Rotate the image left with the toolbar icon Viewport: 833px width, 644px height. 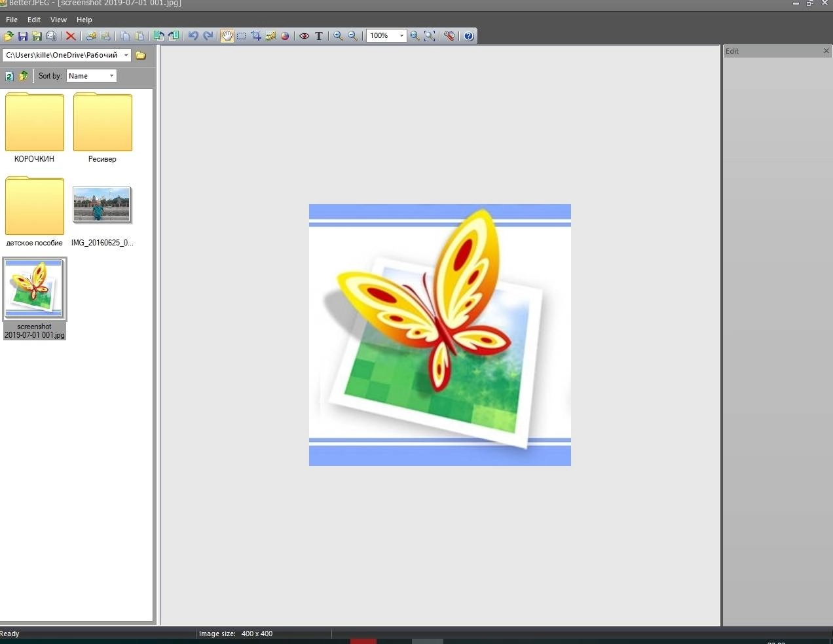158,36
